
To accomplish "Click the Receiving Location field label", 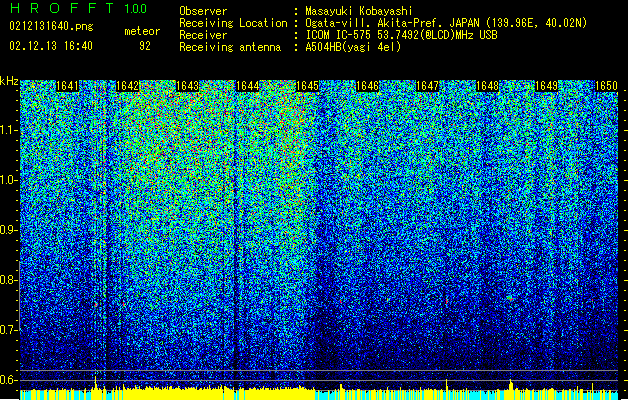I will click(233, 23).
